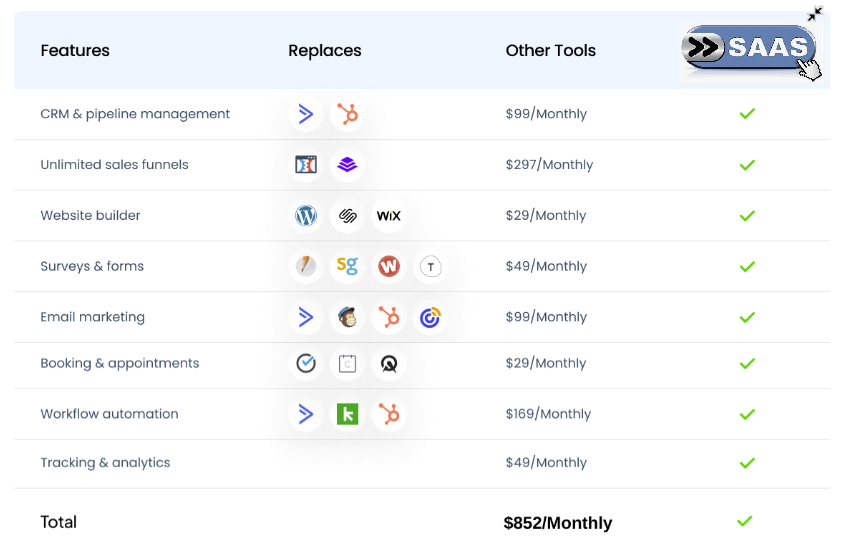Click the $852/Monthly total price
Image resolution: width=845 pixels, height=549 pixels.
click(x=557, y=523)
